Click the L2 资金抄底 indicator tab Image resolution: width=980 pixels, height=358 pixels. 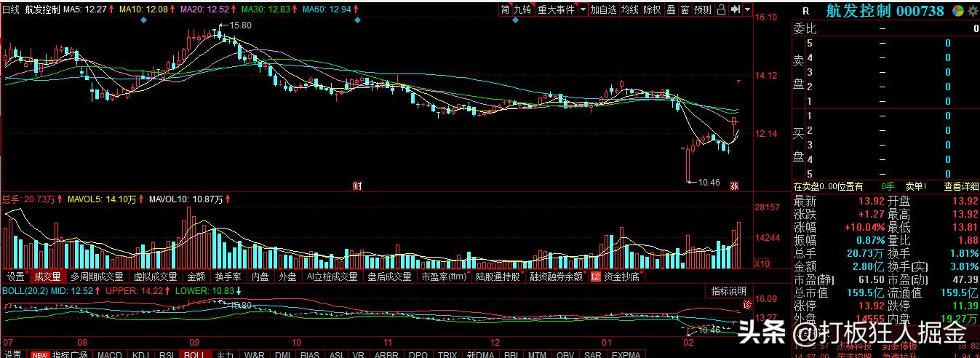pos(616,277)
